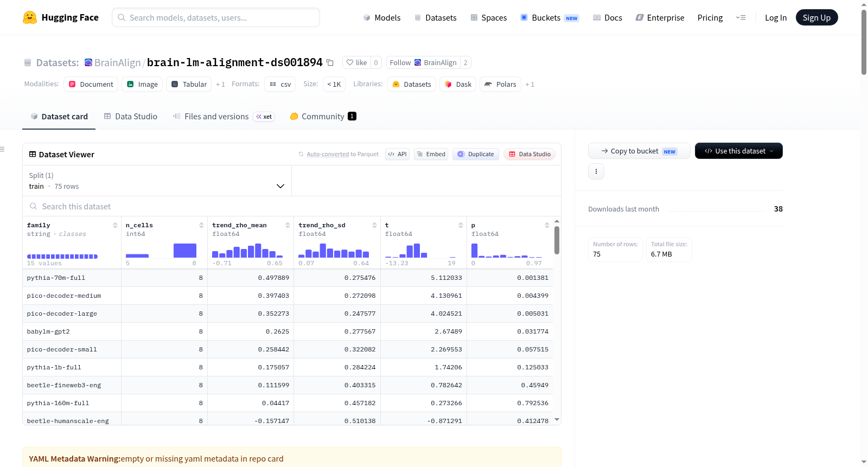Switch to the Community tab

(323, 117)
